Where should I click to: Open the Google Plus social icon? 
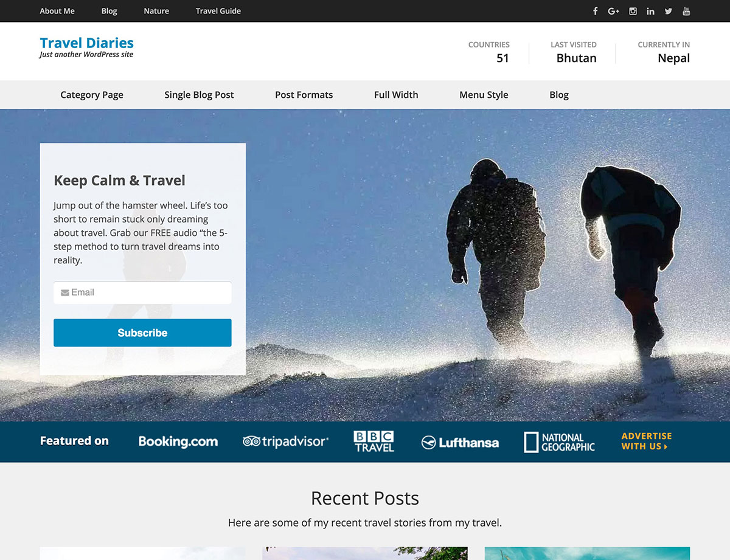[x=613, y=11]
